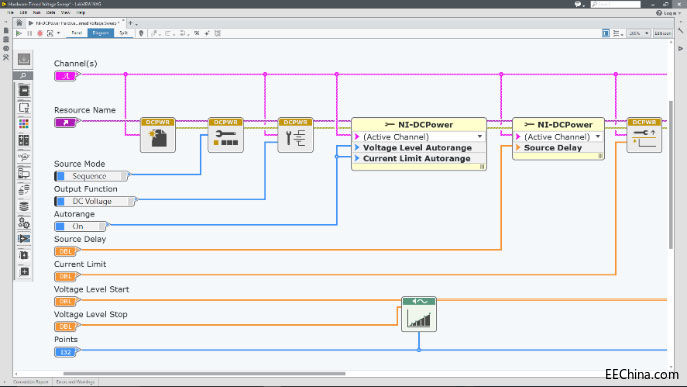Open the capture dropdown arrow beside the stop icon
This screenshot has height=387, width=687.
tap(58, 33)
